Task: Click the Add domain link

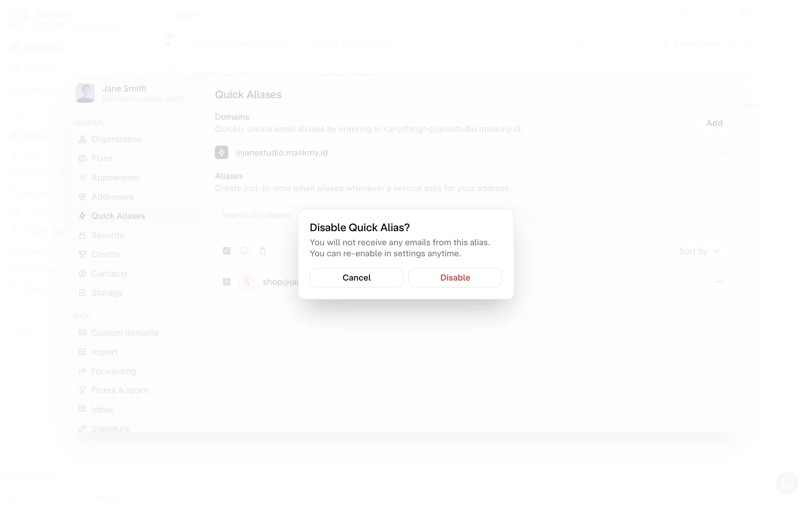Action: [x=714, y=123]
